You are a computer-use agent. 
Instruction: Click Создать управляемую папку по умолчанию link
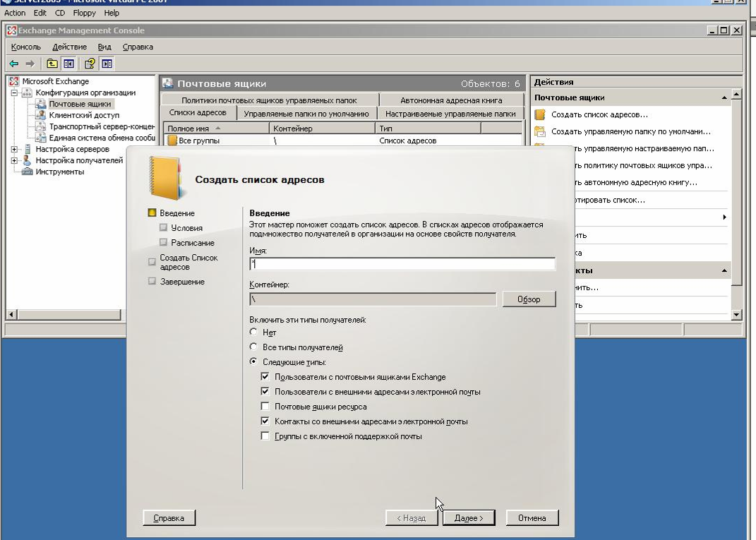pos(630,131)
